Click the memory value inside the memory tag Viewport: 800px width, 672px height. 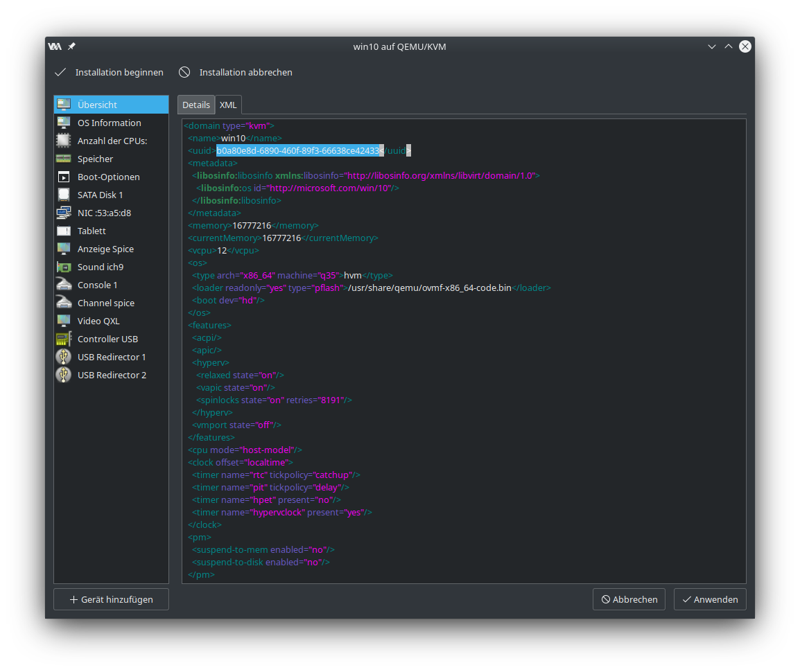pos(252,225)
